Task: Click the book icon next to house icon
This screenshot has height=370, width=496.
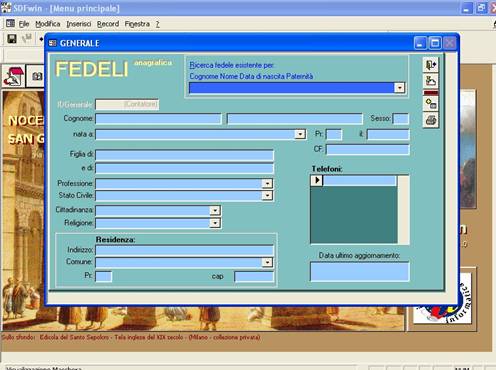Action: pos(37,76)
